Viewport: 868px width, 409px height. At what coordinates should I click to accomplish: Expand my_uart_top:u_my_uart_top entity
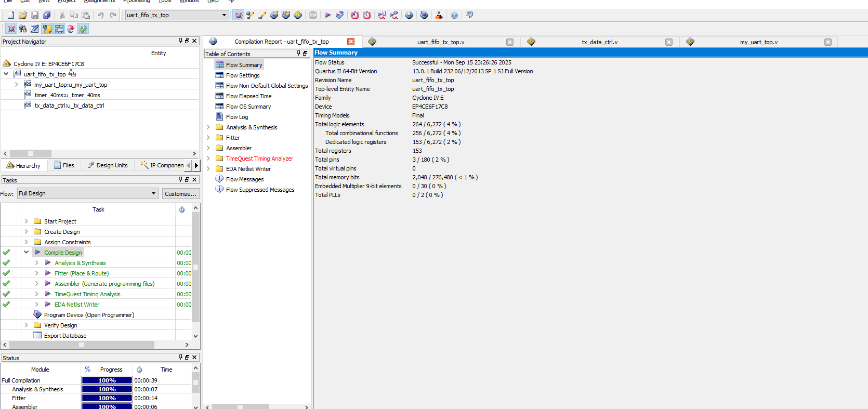point(17,84)
